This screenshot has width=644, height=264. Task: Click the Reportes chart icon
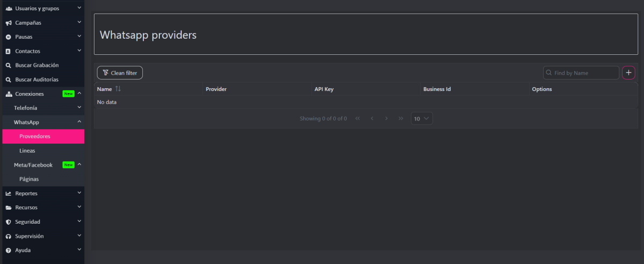[x=9, y=193]
